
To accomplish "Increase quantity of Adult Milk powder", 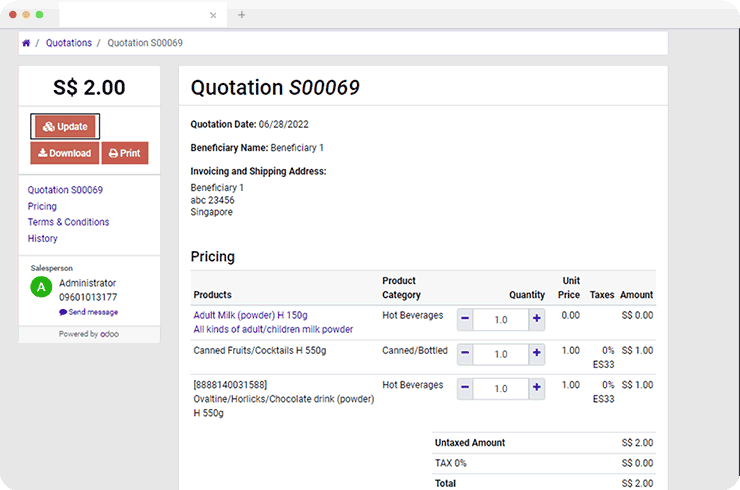I will click(537, 319).
